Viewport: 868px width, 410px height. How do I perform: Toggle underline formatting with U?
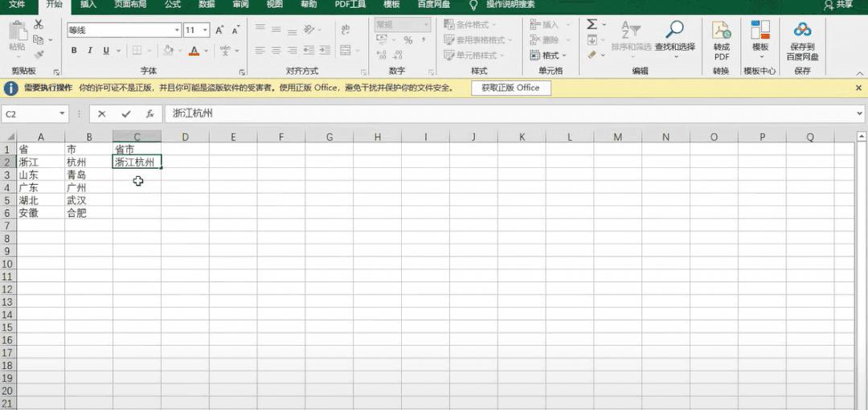click(x=104, y=51)
